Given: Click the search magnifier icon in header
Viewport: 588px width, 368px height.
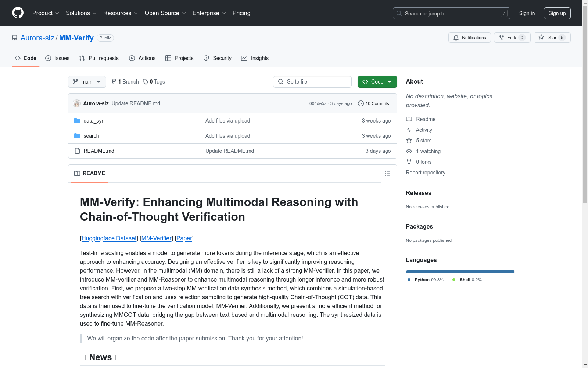Looking at the screenshot, I should pos(399,13).
